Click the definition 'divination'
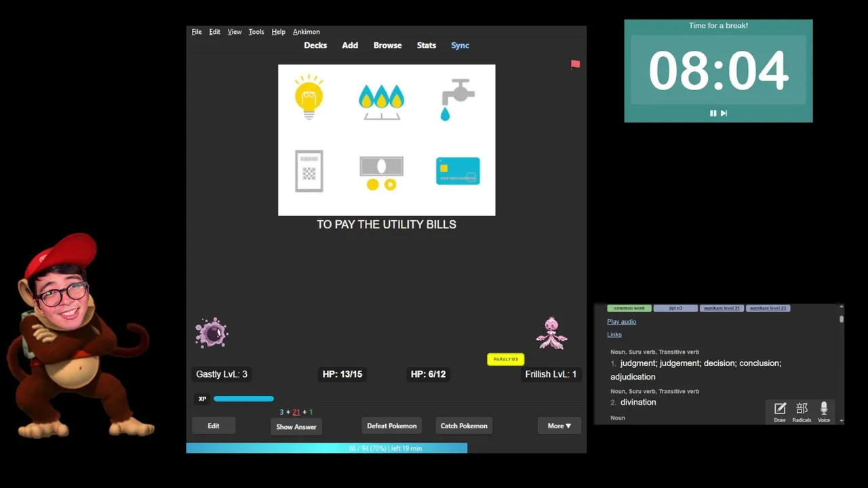This screenshot has width=868, height=488. [638, 402]
